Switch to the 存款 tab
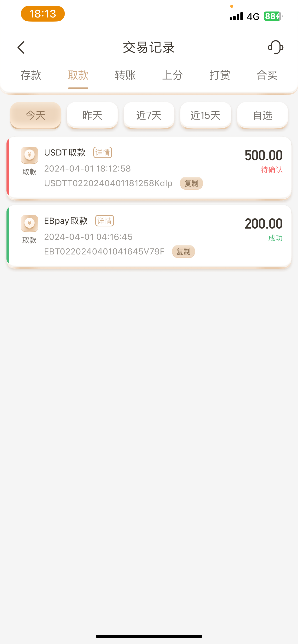 [31, 75]
